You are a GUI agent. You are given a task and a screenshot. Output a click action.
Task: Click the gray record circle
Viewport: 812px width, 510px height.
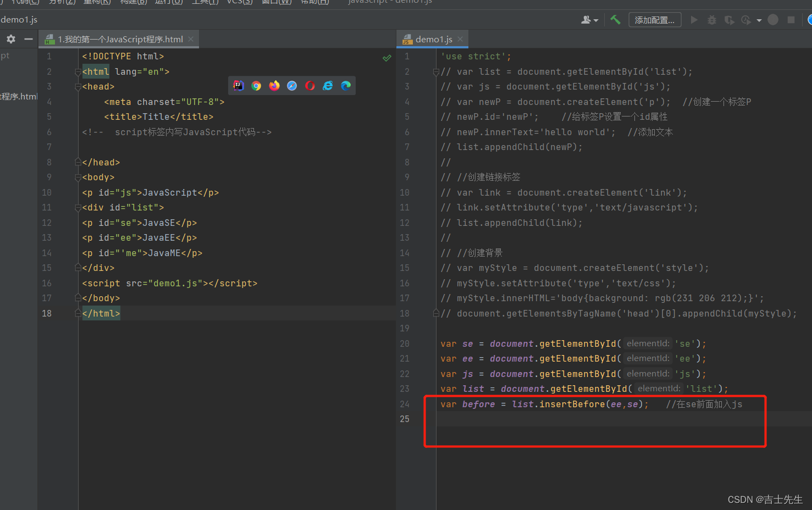click(x=773, y=20)
